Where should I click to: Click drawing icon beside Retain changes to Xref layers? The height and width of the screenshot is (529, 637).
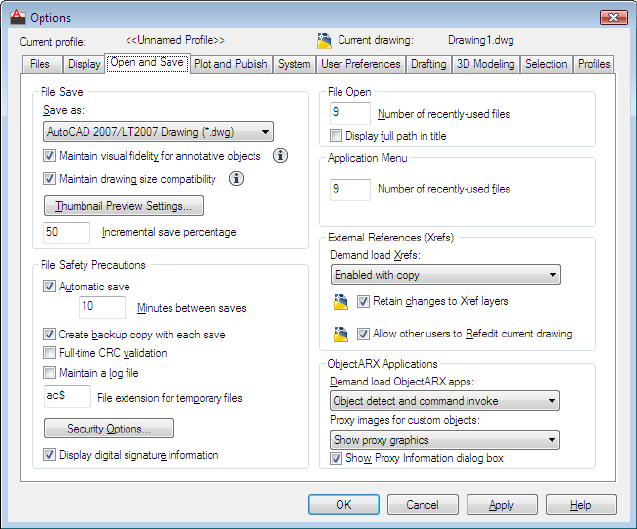coord(340,302)
